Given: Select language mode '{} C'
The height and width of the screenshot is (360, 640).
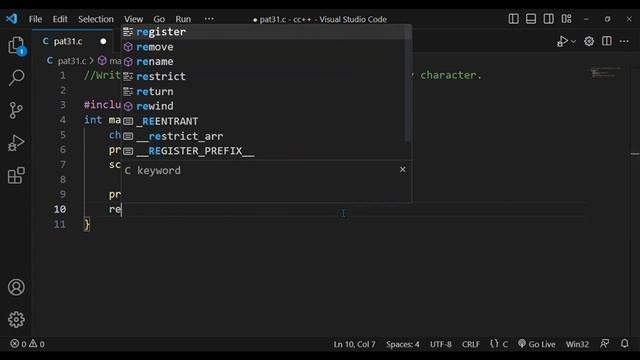Looking at the screenshot, I should (499, 344).
